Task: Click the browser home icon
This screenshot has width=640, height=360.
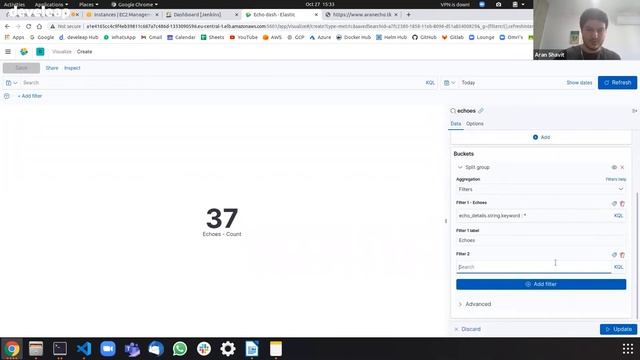Action: click(x=39, y=27)
